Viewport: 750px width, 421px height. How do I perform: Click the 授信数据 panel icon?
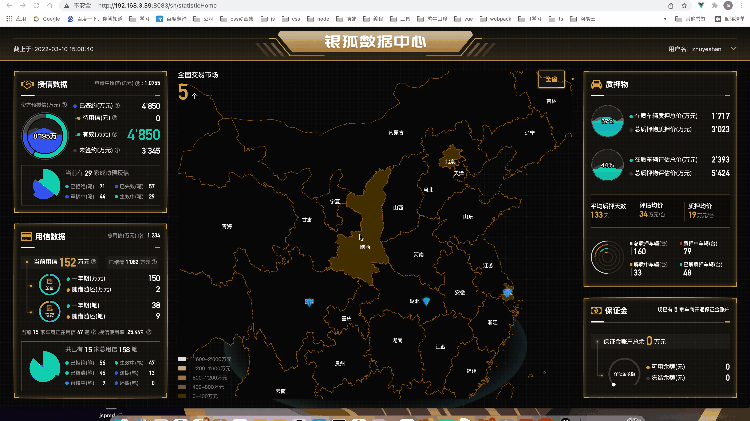(x=27, y=84)
